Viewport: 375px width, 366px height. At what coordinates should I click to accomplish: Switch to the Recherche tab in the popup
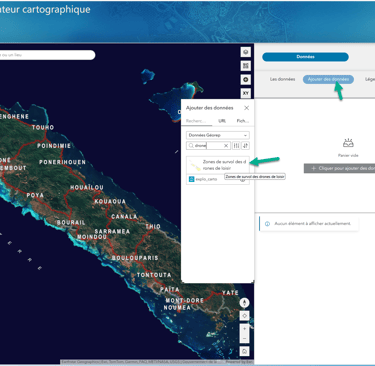coord(196,121)
